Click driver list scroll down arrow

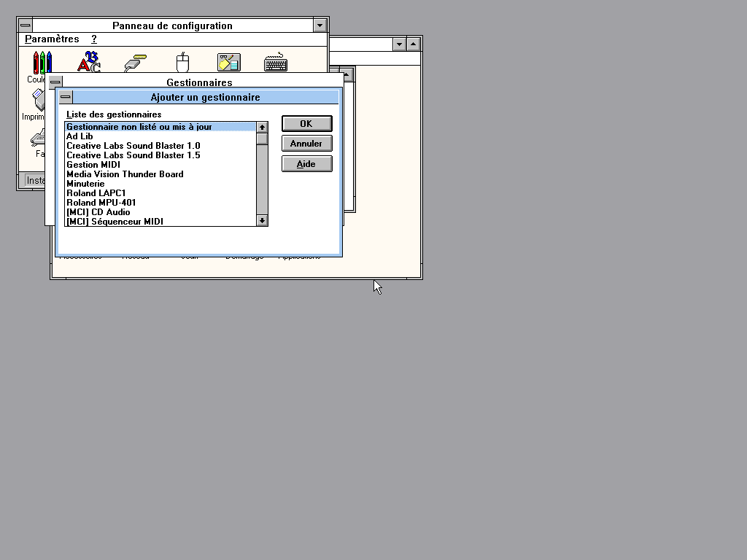tap(262, 220)
